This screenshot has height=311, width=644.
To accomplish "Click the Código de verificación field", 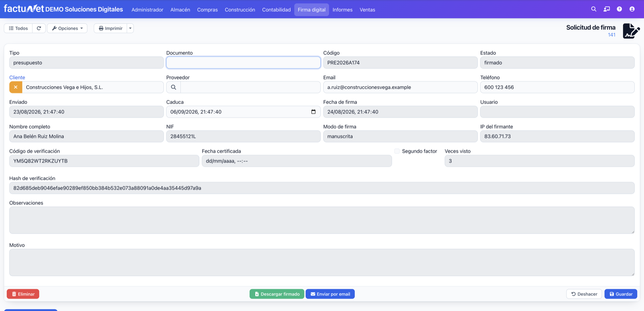I will [x=104, y=161].
